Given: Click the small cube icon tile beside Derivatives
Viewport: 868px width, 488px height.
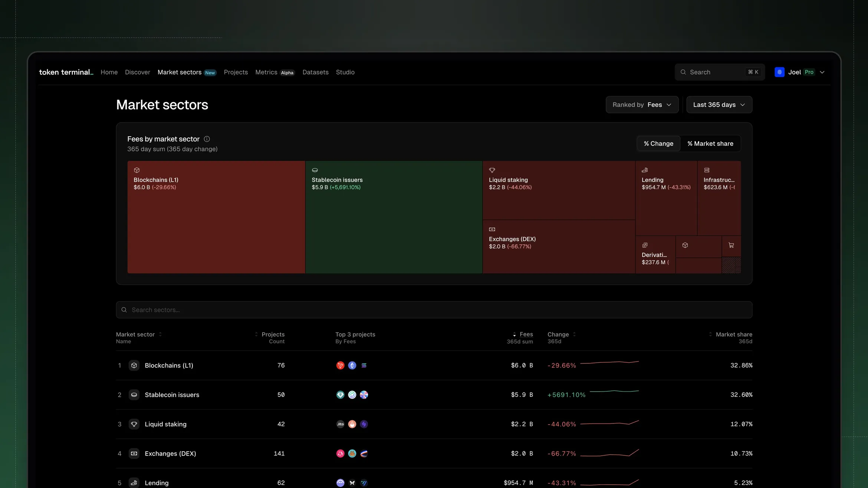Looking at the screenshot, I should click(x=698, y=247).
